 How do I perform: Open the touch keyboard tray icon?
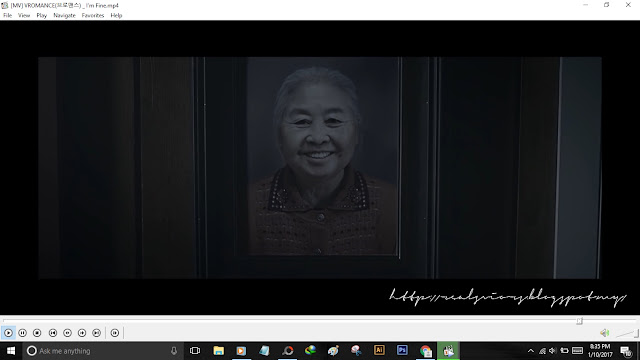[x=577, y=351]
